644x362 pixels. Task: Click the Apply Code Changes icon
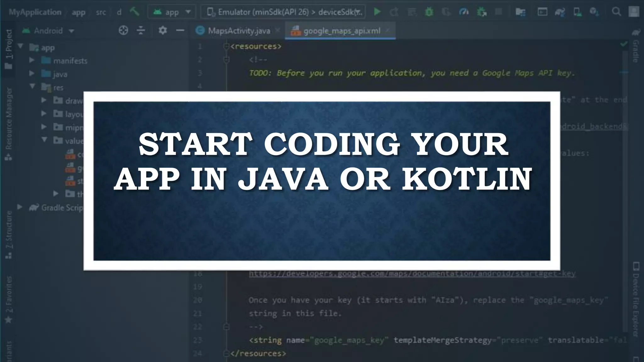[x=412, y=12]
